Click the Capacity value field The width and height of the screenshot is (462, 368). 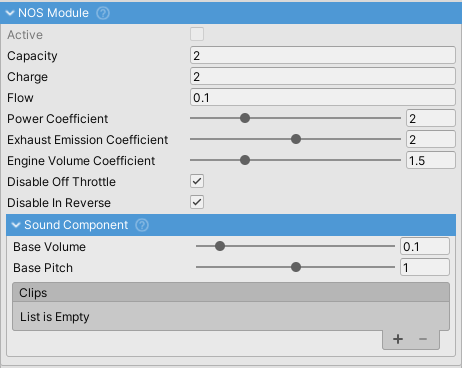tap(323, 55)
